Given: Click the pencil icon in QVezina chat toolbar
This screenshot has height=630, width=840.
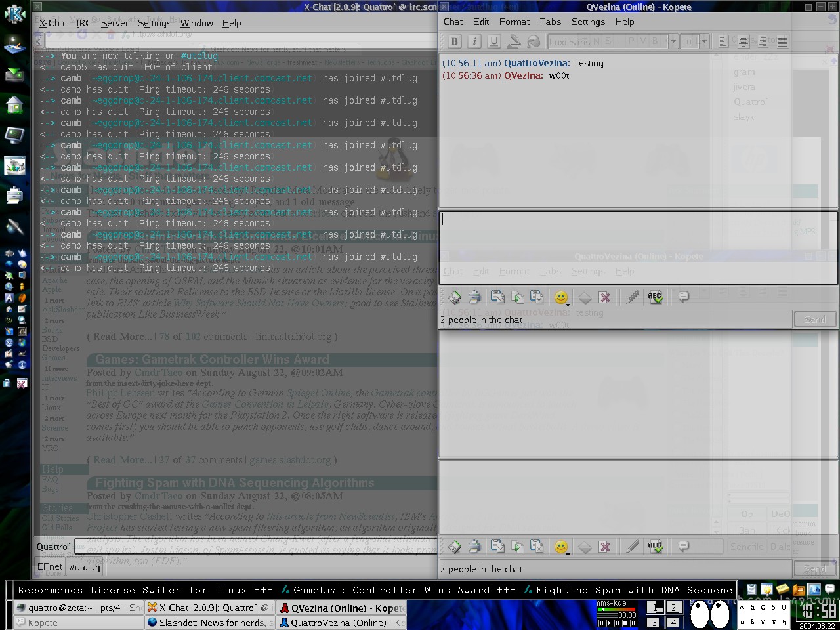Looking at the screenshot, I should 632,297.
